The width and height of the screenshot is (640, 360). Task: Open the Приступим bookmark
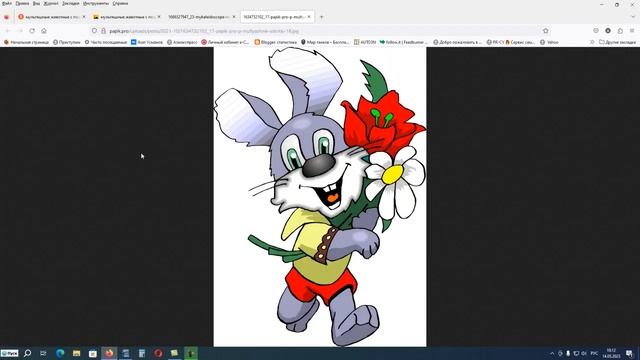tap(67, 42)
